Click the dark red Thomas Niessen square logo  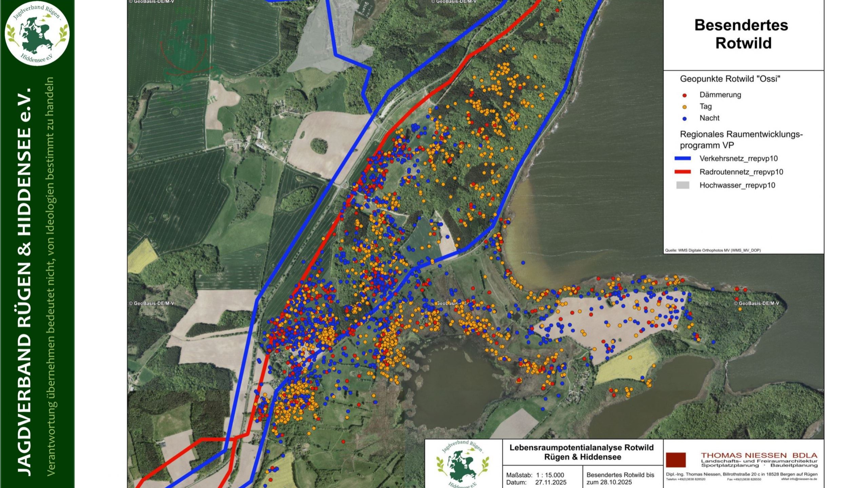pyautogui.click(x=676, y=460)
